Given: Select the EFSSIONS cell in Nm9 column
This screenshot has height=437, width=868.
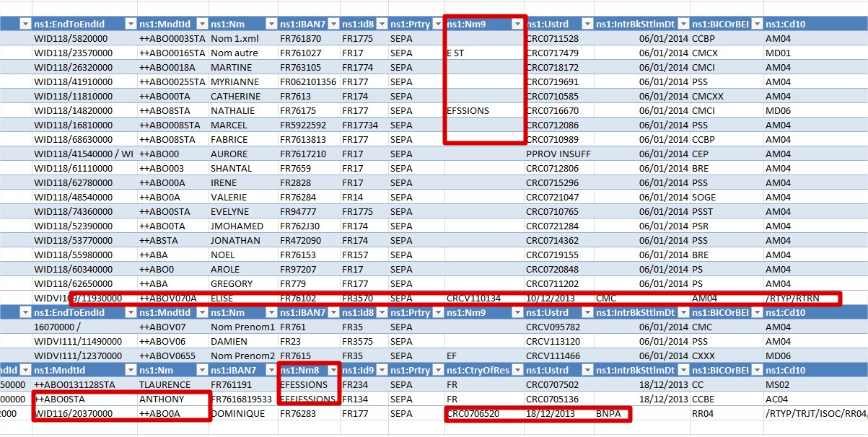Looking at the screenshot, I should (x=468, y=110).
